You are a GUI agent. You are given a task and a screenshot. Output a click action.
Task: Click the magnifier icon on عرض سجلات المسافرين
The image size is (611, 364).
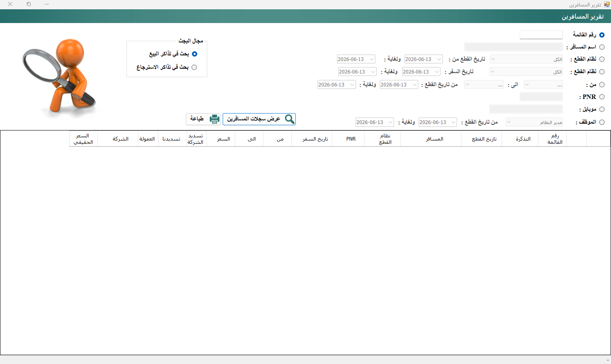tap(290, 119)
